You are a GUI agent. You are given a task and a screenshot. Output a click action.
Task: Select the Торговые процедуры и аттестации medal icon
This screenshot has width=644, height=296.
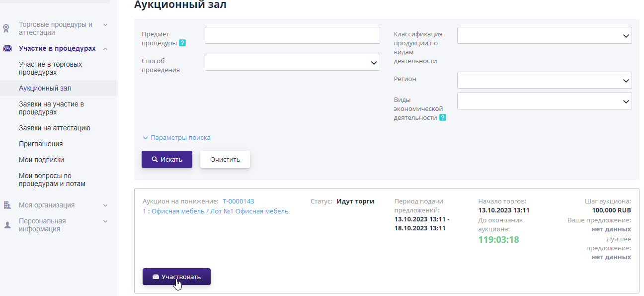tap(6, 27)
